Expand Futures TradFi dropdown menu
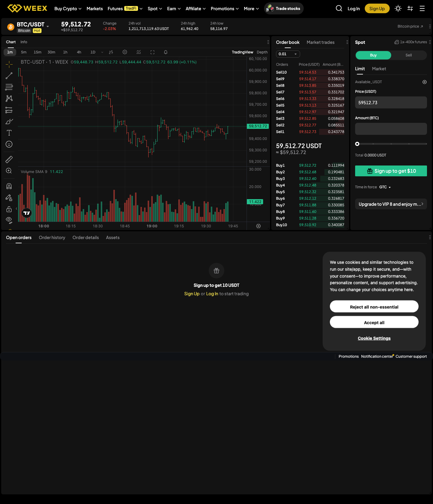 pyautogui.click(x=125, y=9)
